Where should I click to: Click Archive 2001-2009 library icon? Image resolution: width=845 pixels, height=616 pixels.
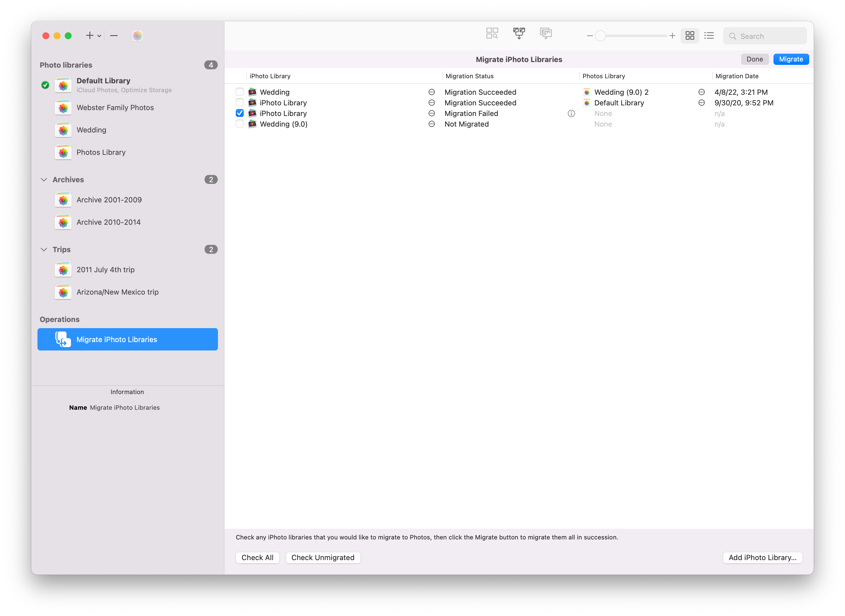[x=63, y=200]
